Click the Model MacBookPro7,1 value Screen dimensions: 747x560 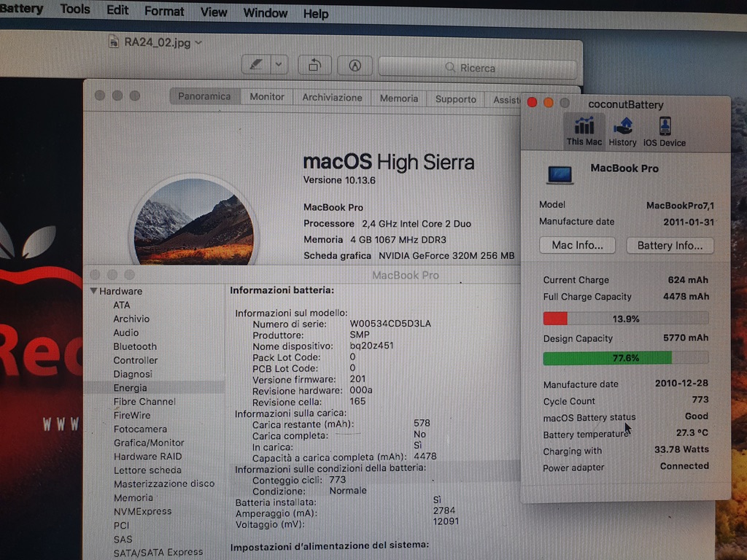[680, 205]
